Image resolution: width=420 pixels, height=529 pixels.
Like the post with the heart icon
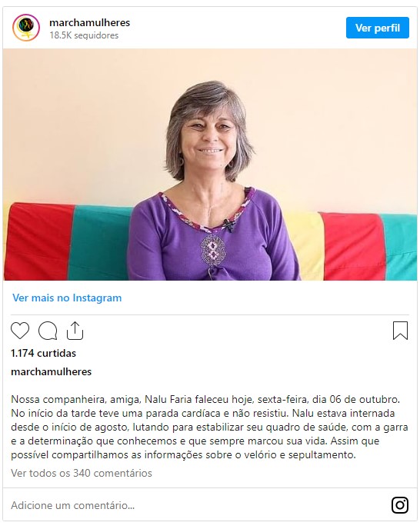20,331
